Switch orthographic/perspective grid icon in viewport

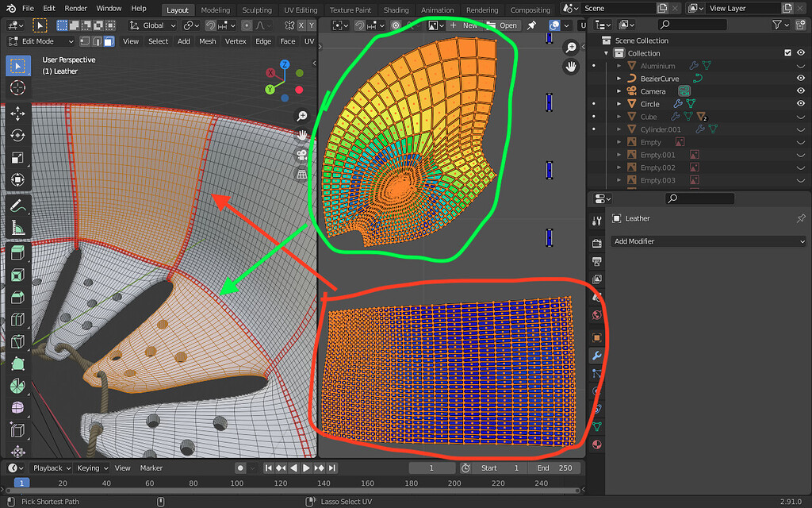(x=302, y=175)
